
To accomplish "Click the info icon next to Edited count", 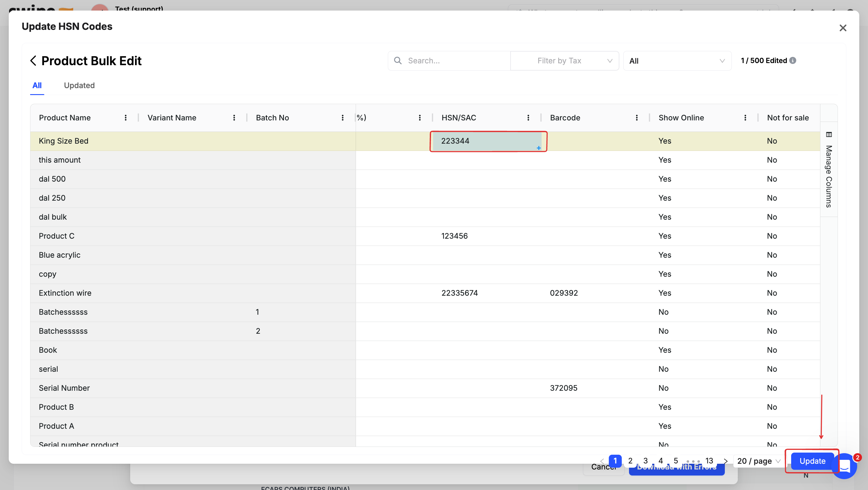I will pos(793,60).
